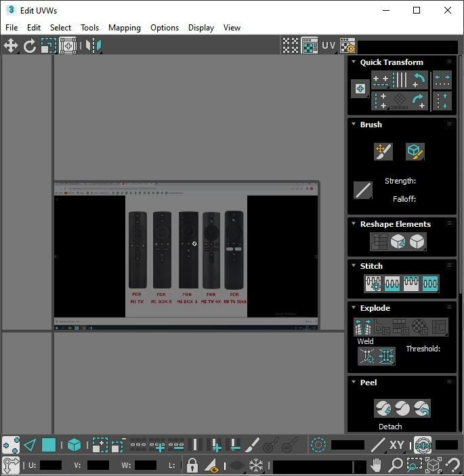Click Flatten by Polygon Angle icon

tap(382, 326)
